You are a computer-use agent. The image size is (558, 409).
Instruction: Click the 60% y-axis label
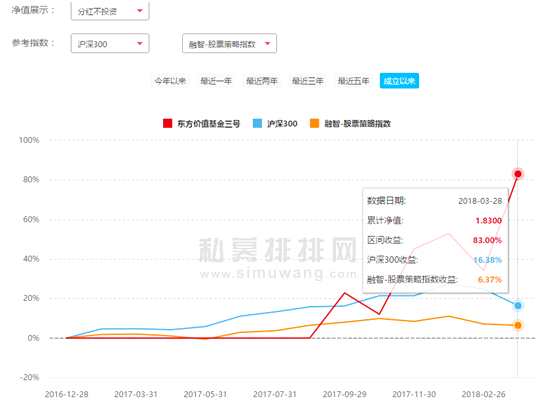(31, 219)
